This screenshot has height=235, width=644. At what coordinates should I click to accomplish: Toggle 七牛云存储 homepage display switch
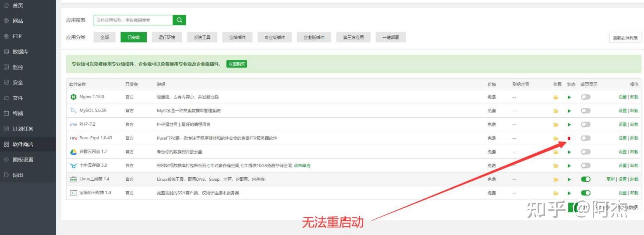coord(586,166)
